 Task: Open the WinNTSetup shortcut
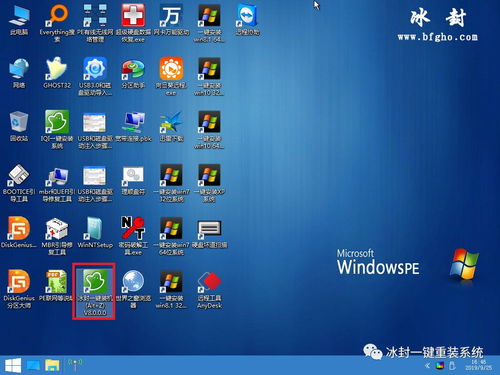pos(95,233)
